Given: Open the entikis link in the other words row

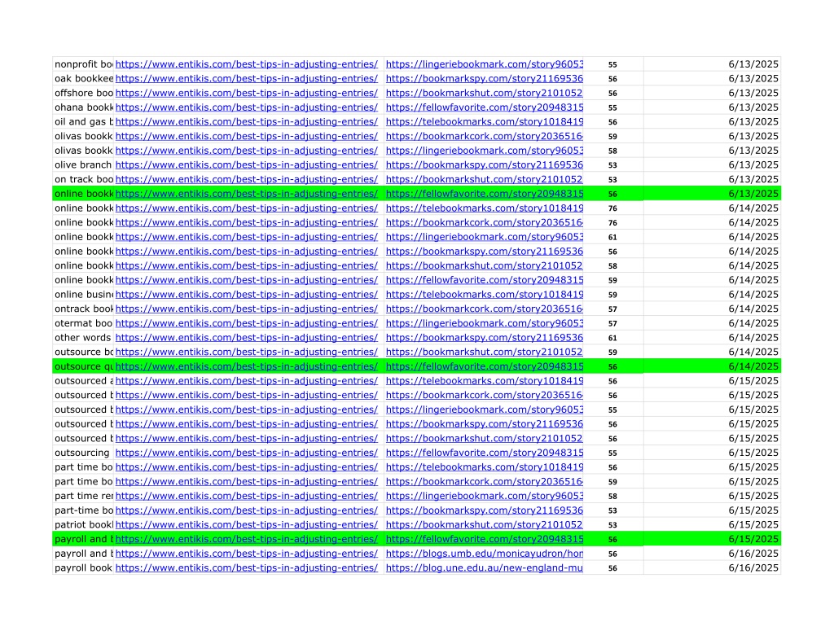Looking at the screenshot, I should click(246, 337).
